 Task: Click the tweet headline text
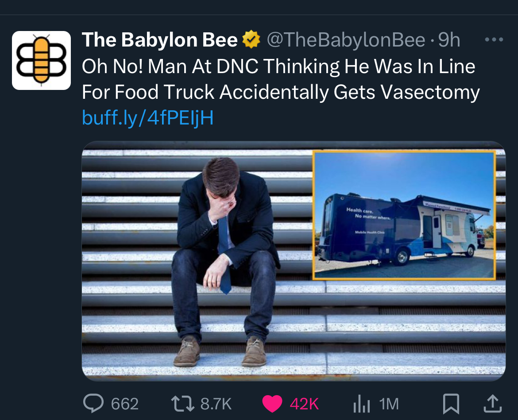pyautogui.click(x=281, y=79)
